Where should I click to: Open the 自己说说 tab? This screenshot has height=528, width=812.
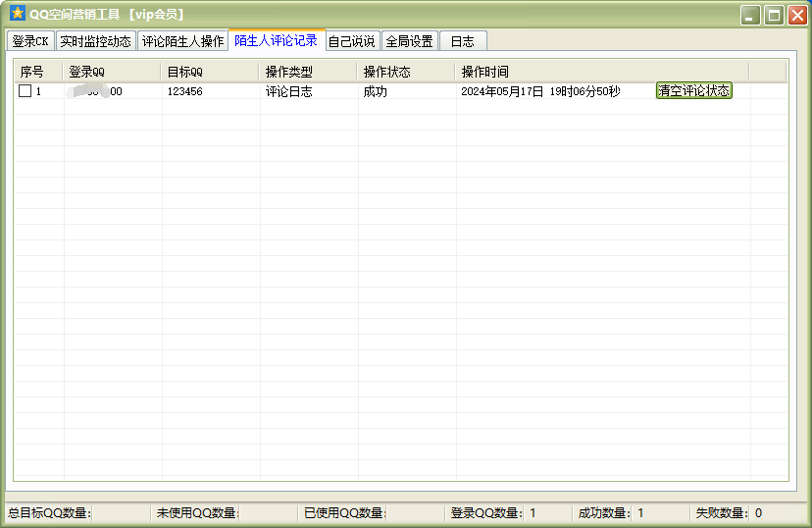coord(352,41)
